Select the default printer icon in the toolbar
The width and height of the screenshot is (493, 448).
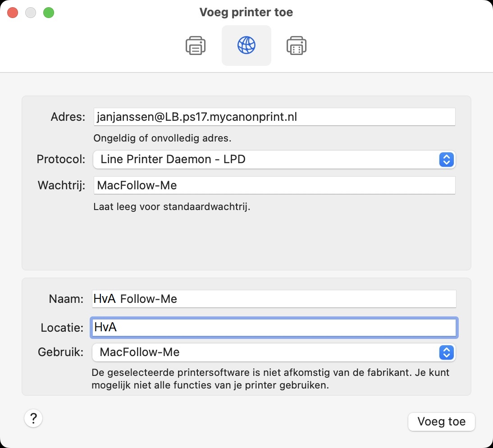[x=195, y=45]
